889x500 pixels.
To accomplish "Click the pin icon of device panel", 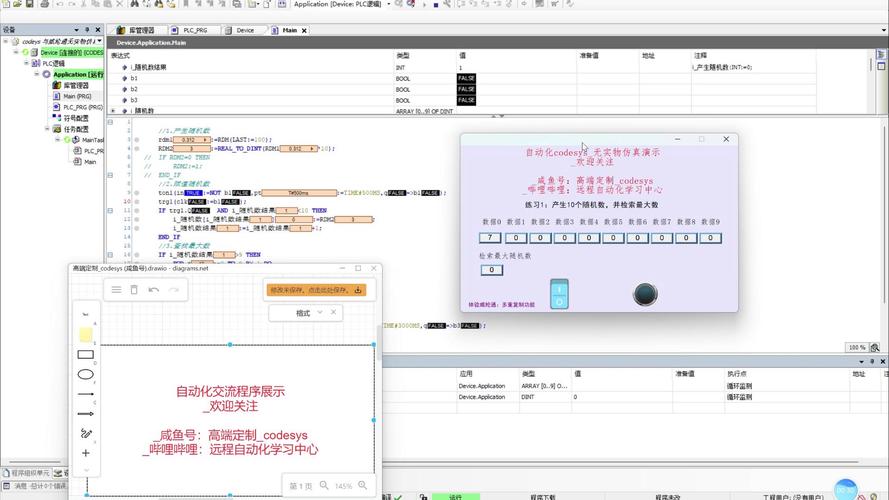I will (87, 29).
